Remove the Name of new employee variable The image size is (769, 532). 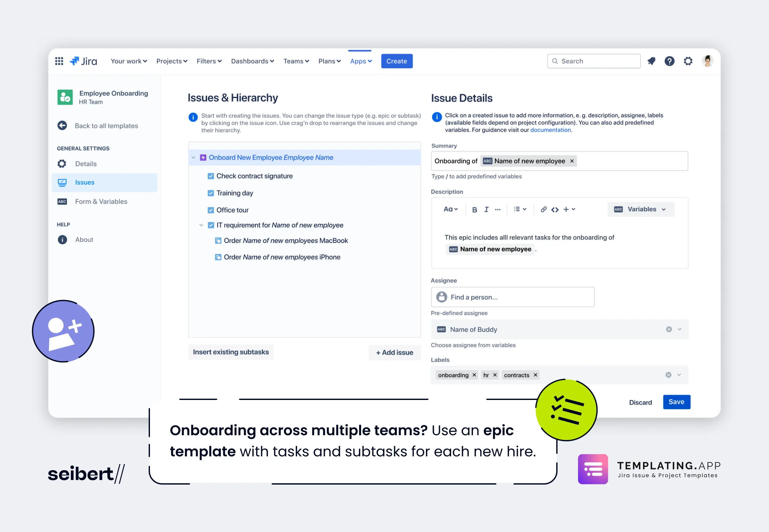[572, 161]
